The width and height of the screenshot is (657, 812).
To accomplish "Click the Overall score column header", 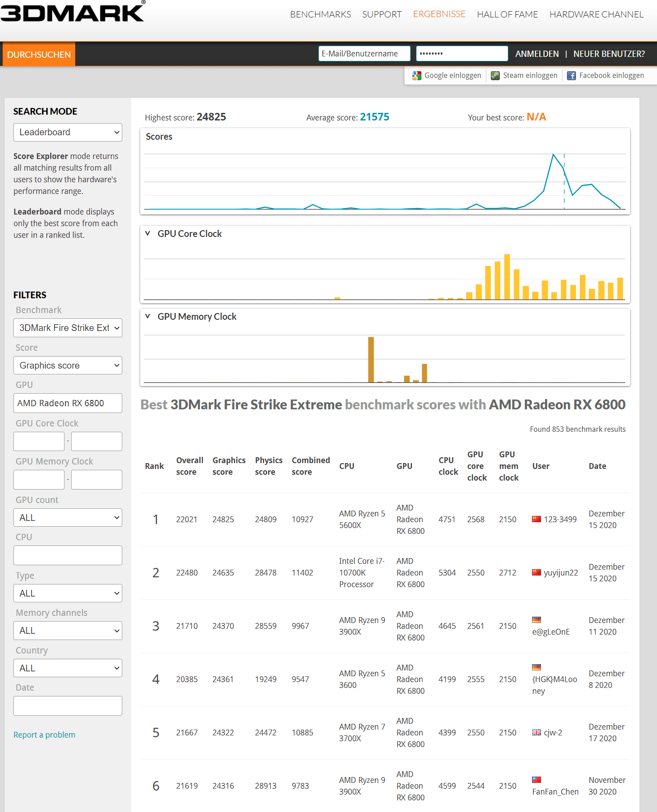I will pyautogui.click(x=189, y=466).
